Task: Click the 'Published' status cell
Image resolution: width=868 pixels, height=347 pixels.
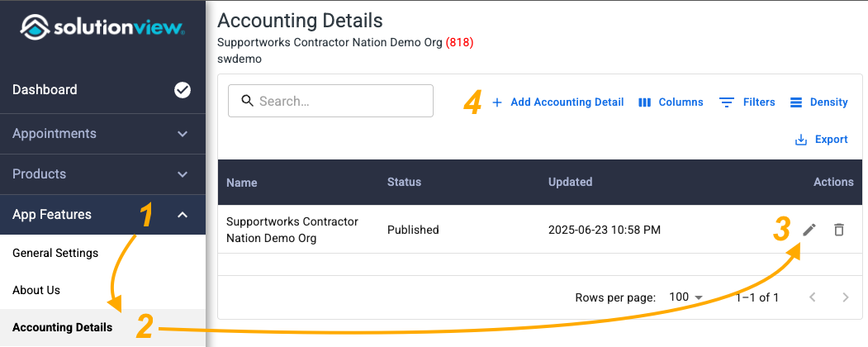Action: click(413, 230)
